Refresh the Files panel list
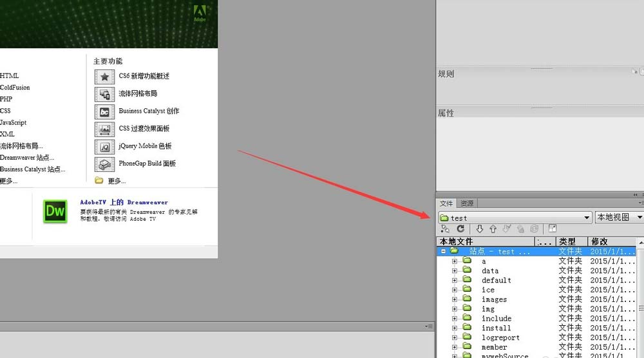 click(460, 229)
